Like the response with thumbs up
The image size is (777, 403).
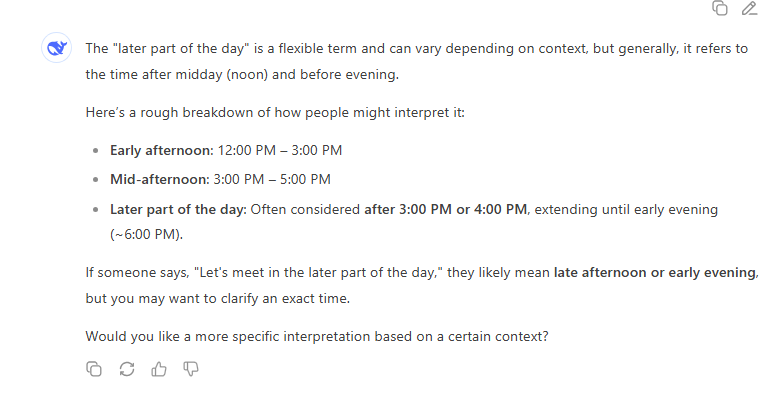coord(158,369)
